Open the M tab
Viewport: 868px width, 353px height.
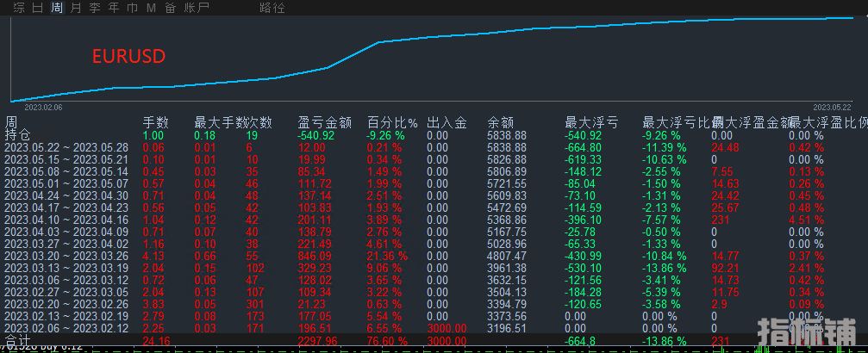[x=151, y=8]
